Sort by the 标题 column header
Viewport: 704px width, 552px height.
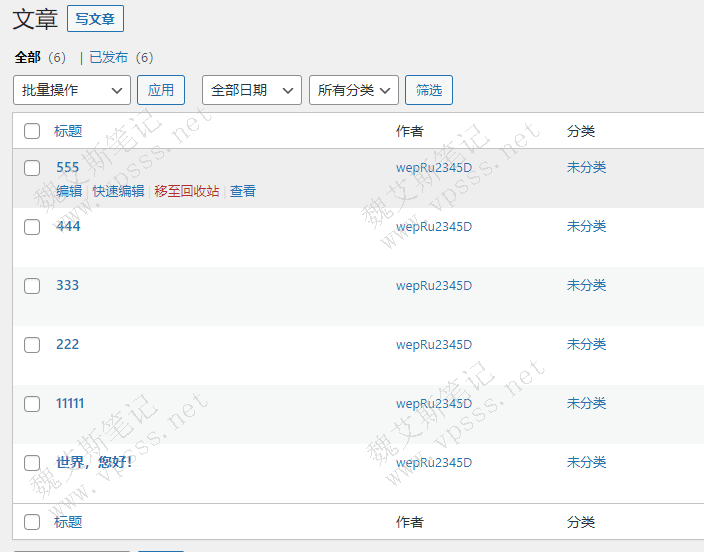[68, 131]
